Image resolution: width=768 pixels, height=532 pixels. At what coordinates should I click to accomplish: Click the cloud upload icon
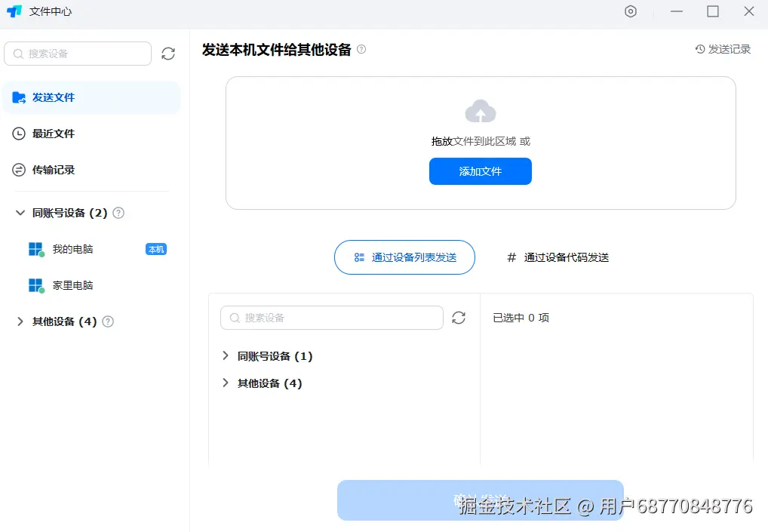click(x=481, y=111)
